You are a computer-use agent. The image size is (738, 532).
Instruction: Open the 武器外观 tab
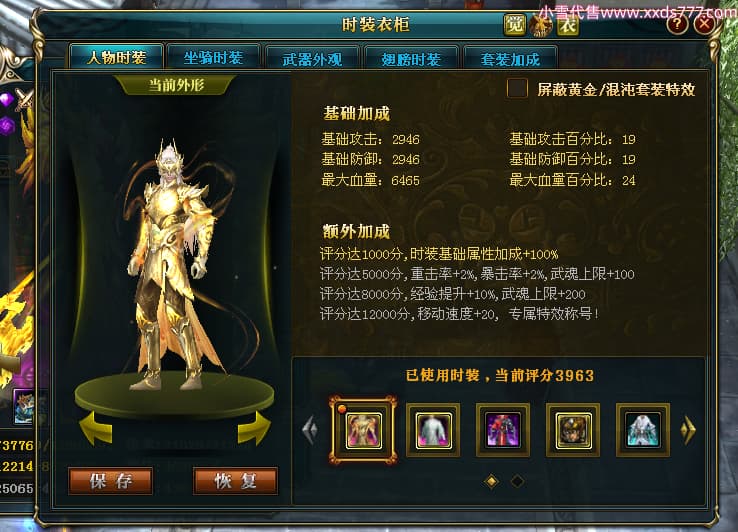(x=312, y=59)
